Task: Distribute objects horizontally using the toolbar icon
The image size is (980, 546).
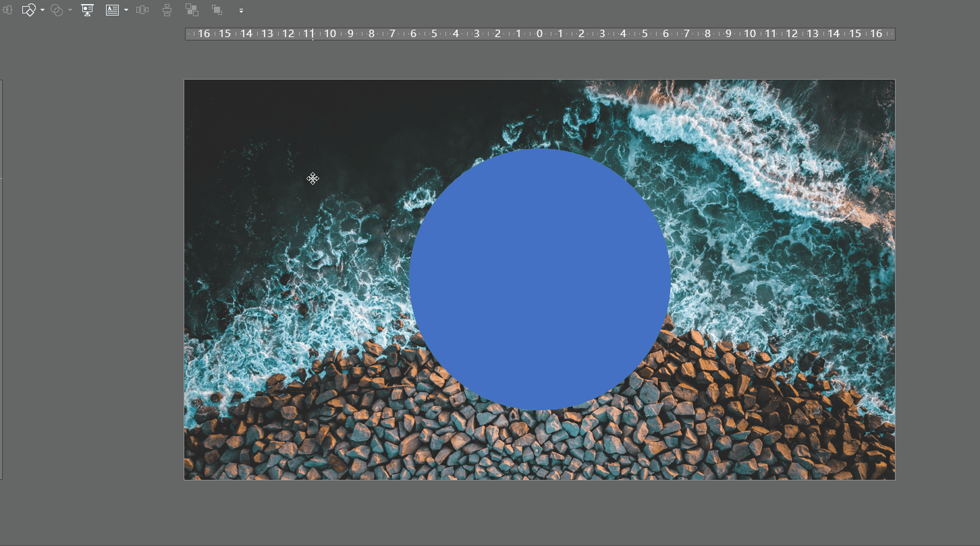Action: [142, 10]
